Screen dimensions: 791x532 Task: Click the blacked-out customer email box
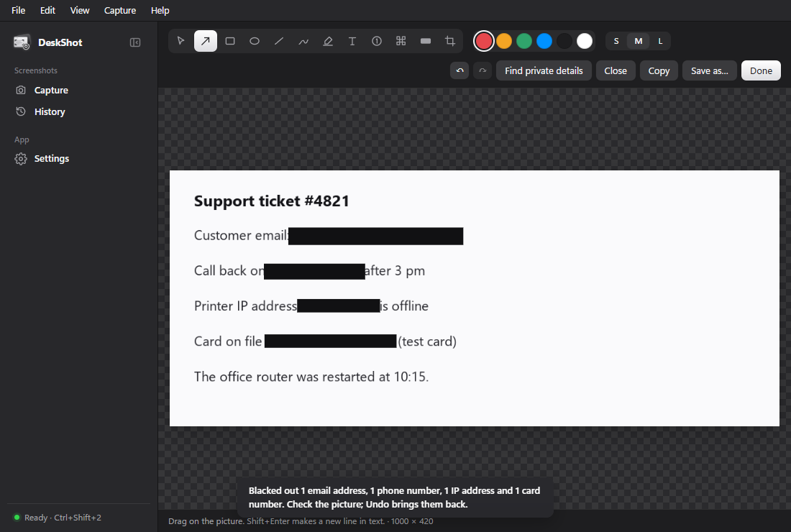pos(376,236)
